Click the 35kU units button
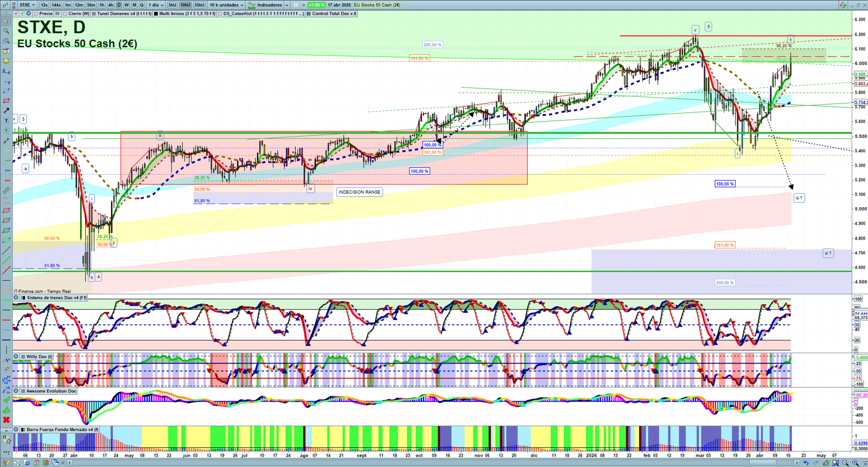The height and width of the screenshot is (467, 868). (x=199, y=5)
